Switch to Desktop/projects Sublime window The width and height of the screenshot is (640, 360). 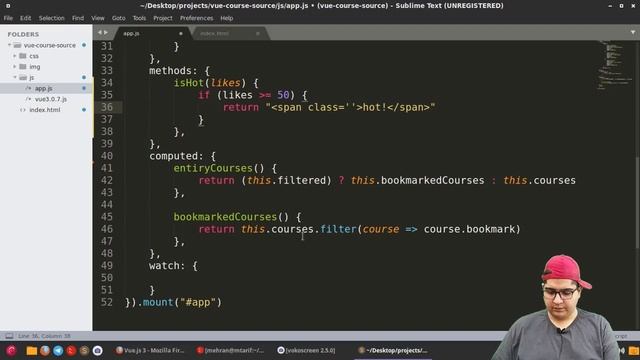point(393,350)
